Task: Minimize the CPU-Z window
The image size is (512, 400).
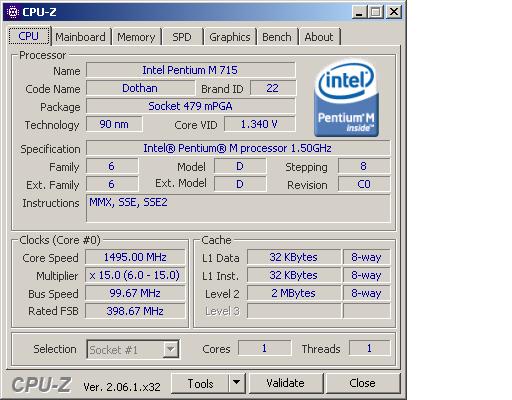Action: [x=359, y=12]
